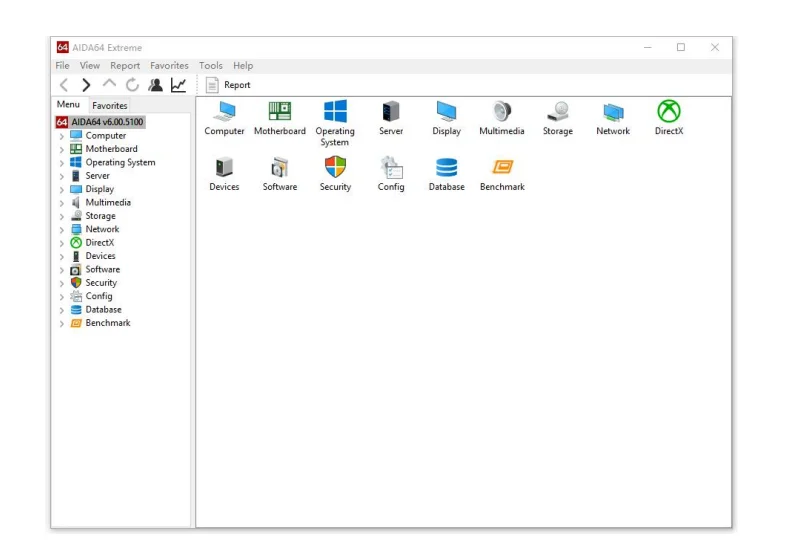Expand the Motherboard tree node chevron
Image resolution: width=806 pixels, height=554 pixels.
[x=62, y=150]
